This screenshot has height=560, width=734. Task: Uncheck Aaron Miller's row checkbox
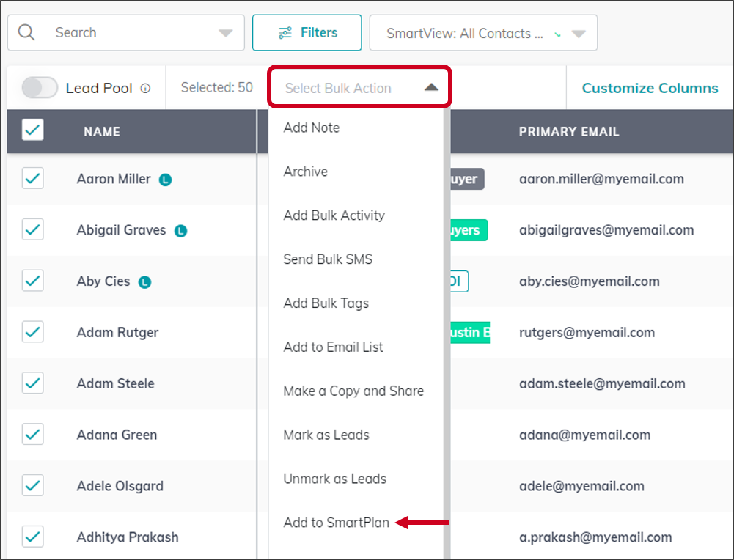pos(33,178)
